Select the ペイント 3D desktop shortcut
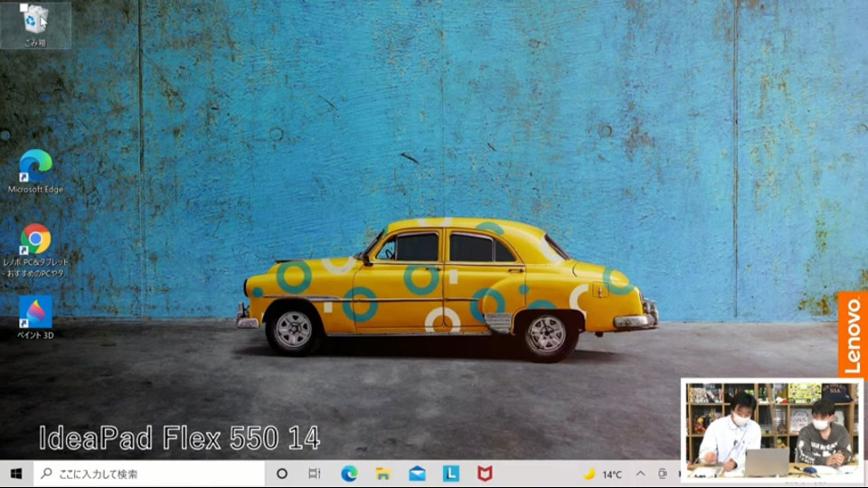Screen dimensions: 868x488 35,317
